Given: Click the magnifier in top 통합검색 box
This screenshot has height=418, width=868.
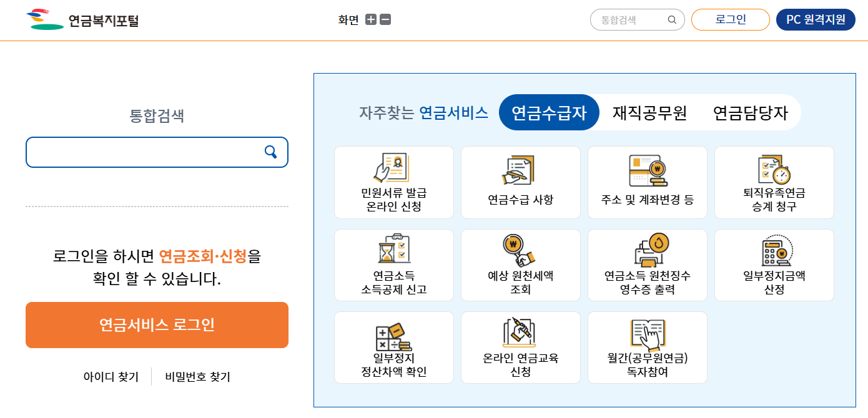Looking at the screenshot, I should click(672, 20).
